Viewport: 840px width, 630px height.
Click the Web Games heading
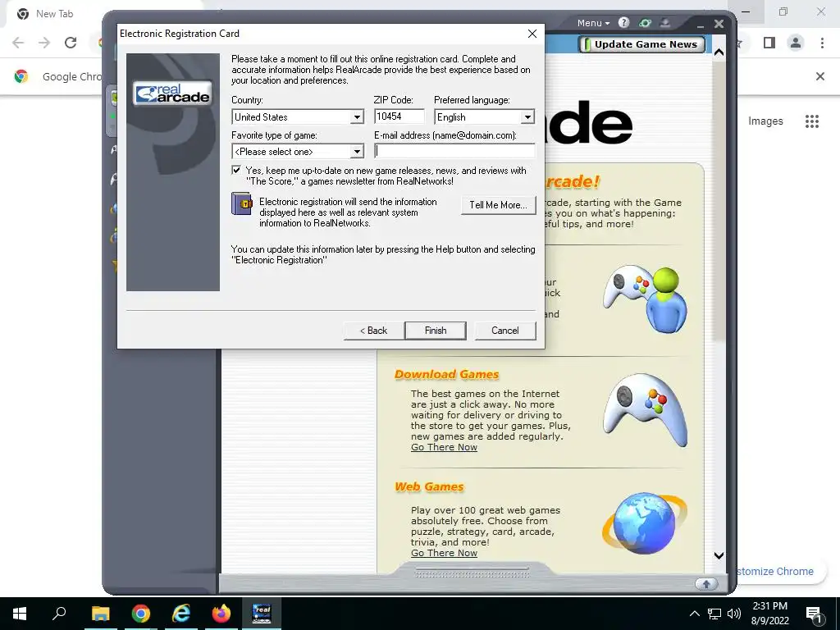(429, 486)
